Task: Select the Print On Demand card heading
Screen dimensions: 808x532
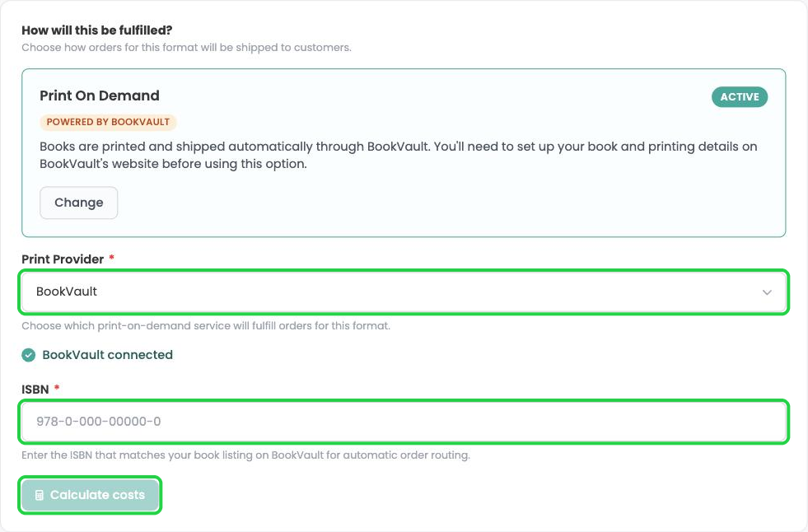Action: click(100, 96)
